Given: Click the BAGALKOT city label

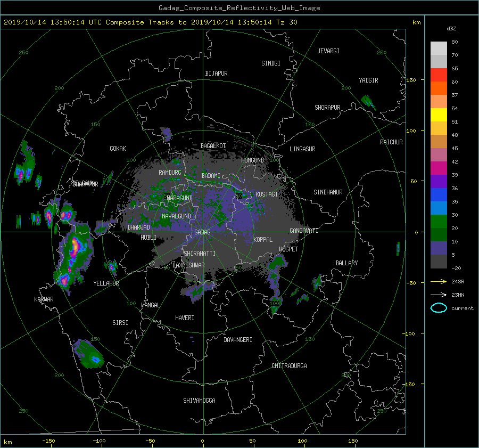Looking at the screenshot, I should click(213, 146).
